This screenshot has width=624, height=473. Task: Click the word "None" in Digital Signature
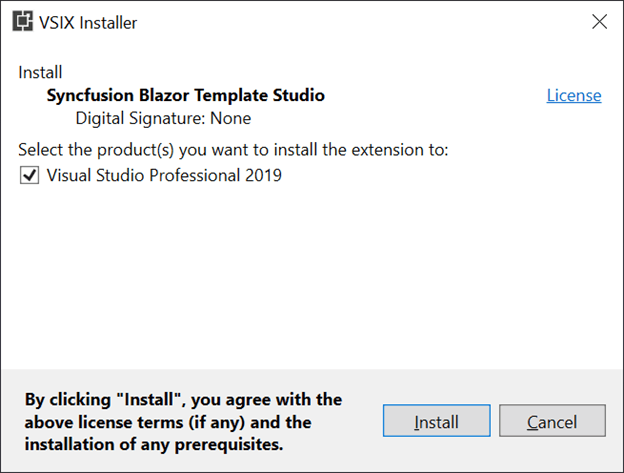pos(230,118)
